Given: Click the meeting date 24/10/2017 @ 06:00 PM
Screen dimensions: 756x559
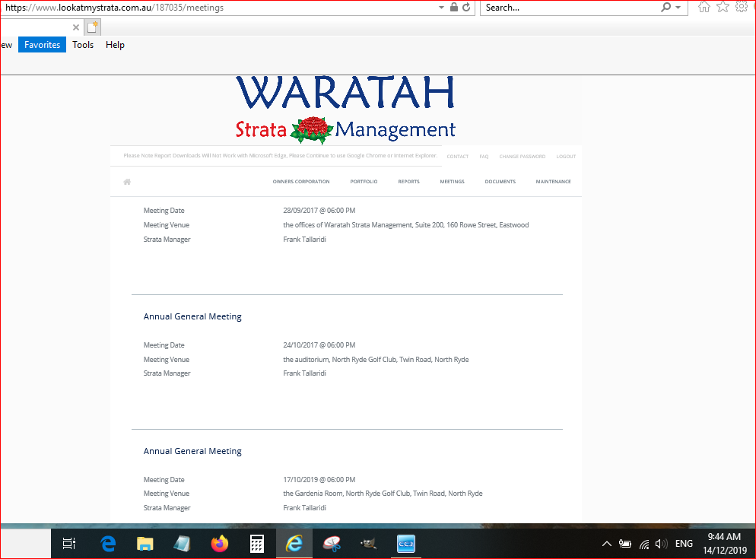Looking at the screenshot, I should tap(319, 345).
